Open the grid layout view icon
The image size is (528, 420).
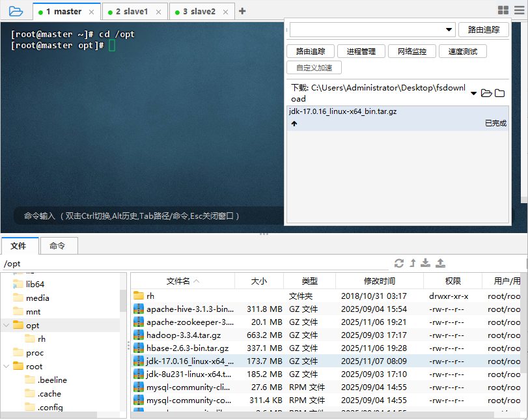(x=503, y=10)
